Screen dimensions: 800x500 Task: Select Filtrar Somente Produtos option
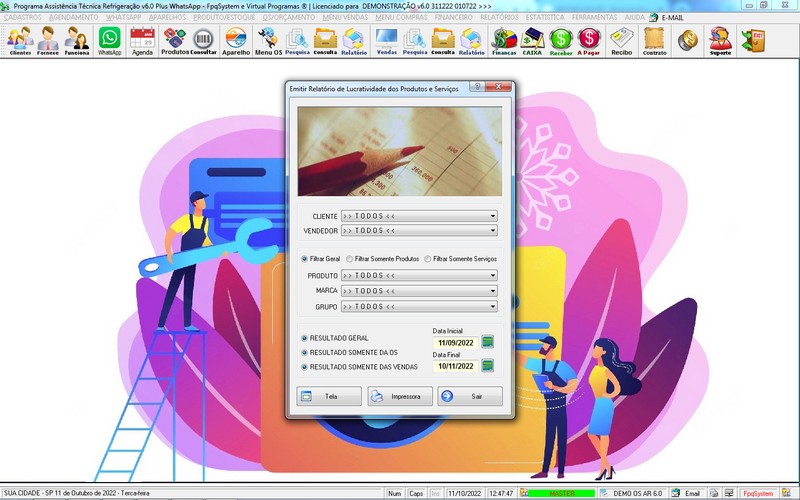(x=349, y=258)
